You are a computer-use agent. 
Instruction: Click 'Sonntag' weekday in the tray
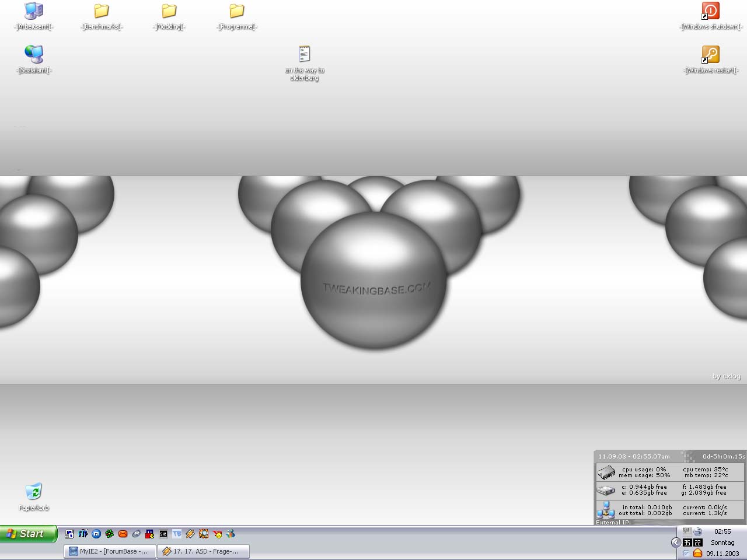pyautogui.click(x=722, y=542)
